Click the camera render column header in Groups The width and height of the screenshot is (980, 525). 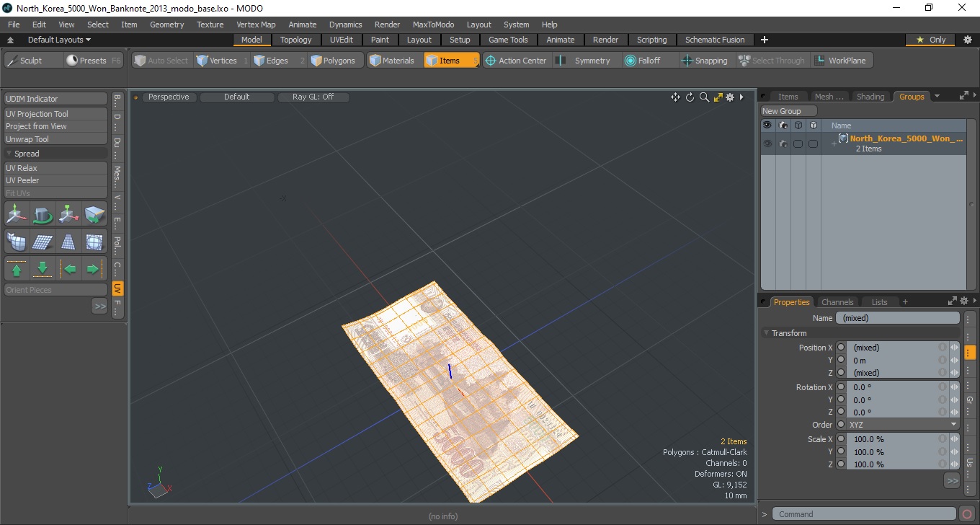point(783,125)
